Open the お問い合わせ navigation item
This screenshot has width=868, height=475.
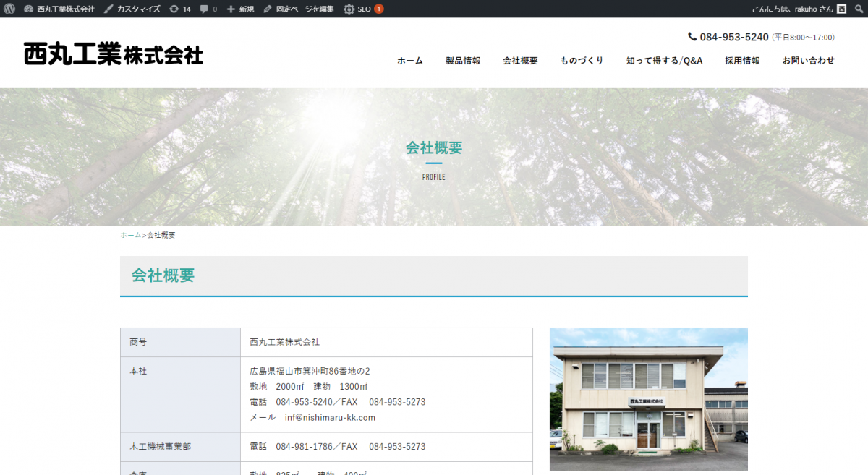click(808, 61)
